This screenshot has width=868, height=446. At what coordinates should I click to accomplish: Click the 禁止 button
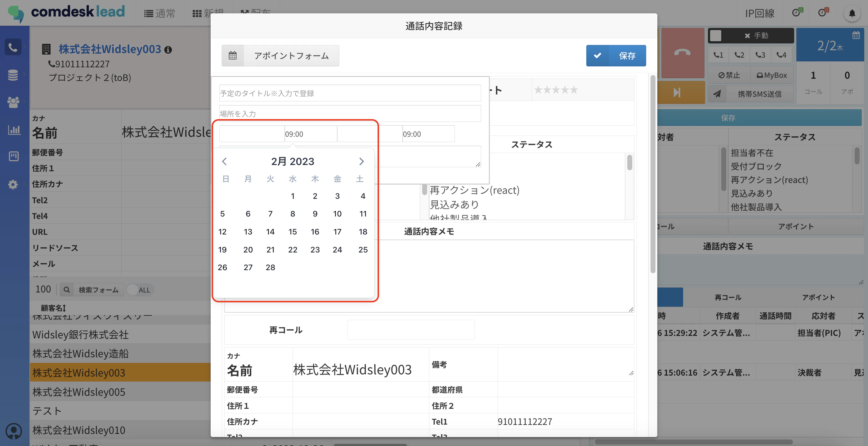(729, 75)
